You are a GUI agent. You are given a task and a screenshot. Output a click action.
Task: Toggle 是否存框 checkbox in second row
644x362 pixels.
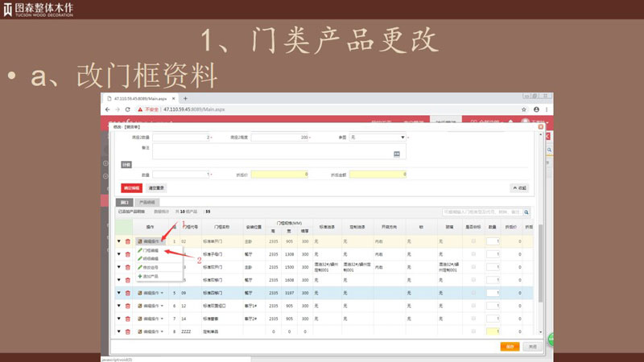click(x=473, y=253)
